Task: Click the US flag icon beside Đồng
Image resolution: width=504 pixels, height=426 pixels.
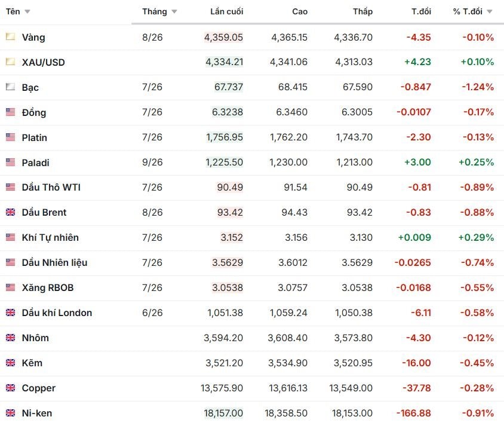Action: 10,112
